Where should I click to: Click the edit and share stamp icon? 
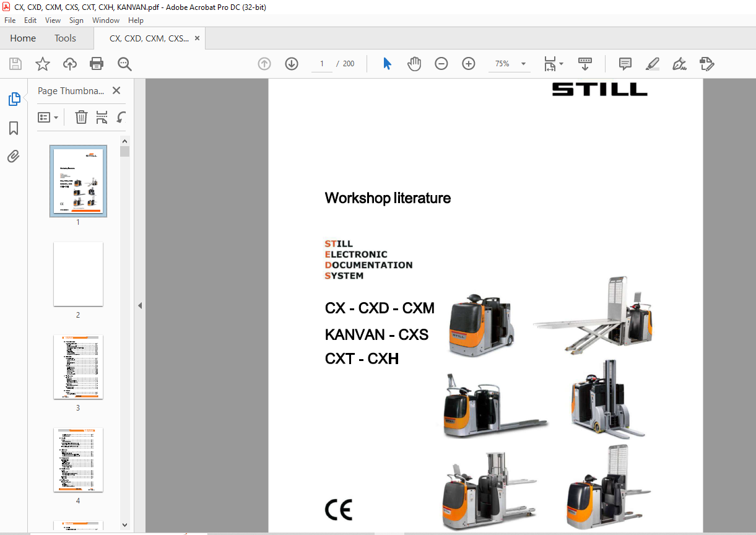tap(707, 64)
